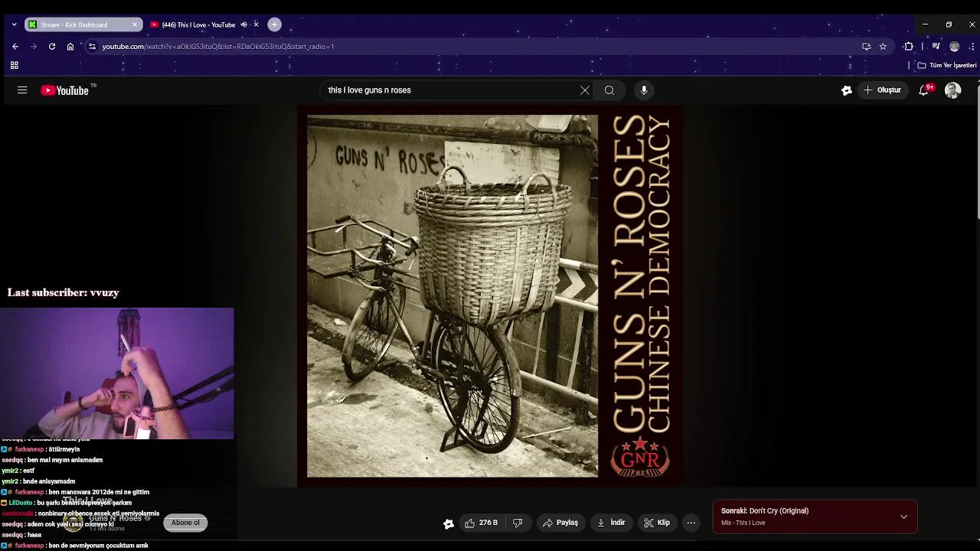The height and width of the screenshot is (551, 980).
Task: Go forward in browser history
Action: (x=33, y=47)
